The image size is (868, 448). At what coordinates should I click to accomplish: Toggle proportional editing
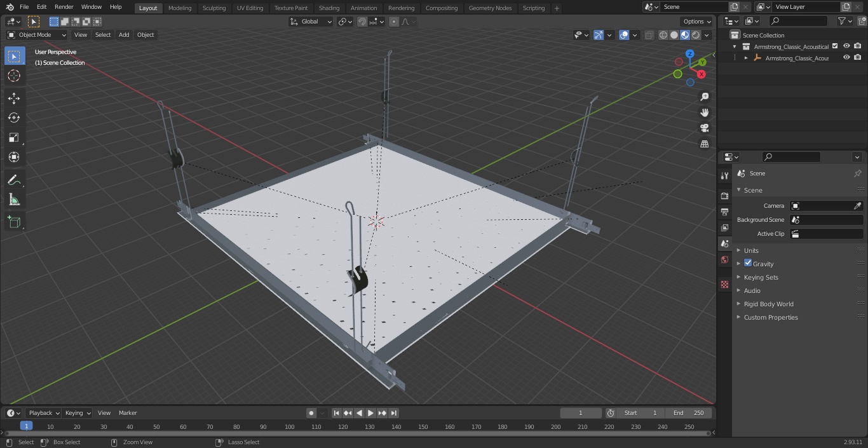(x=394, y=22)
